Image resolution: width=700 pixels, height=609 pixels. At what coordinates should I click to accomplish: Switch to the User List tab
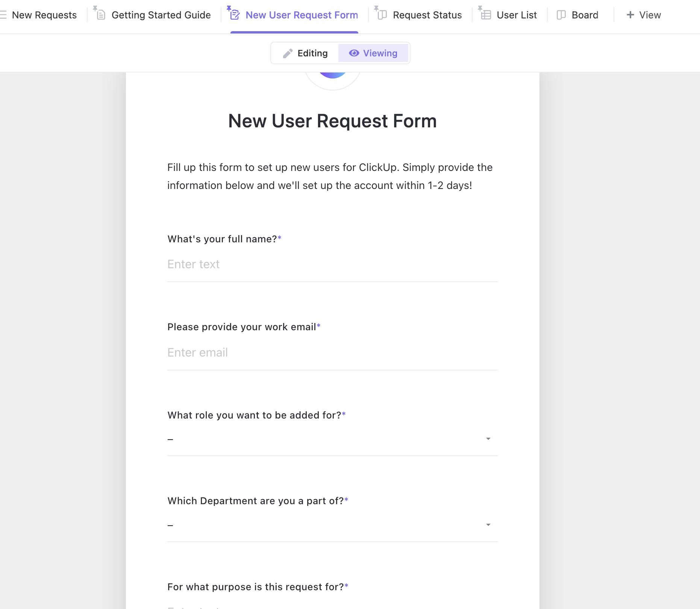point(517,15)
